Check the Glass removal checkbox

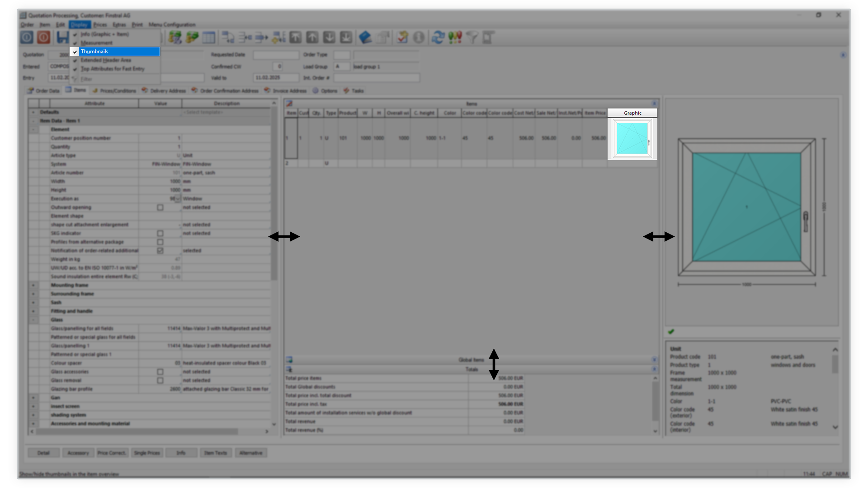[x=160, y=380]
